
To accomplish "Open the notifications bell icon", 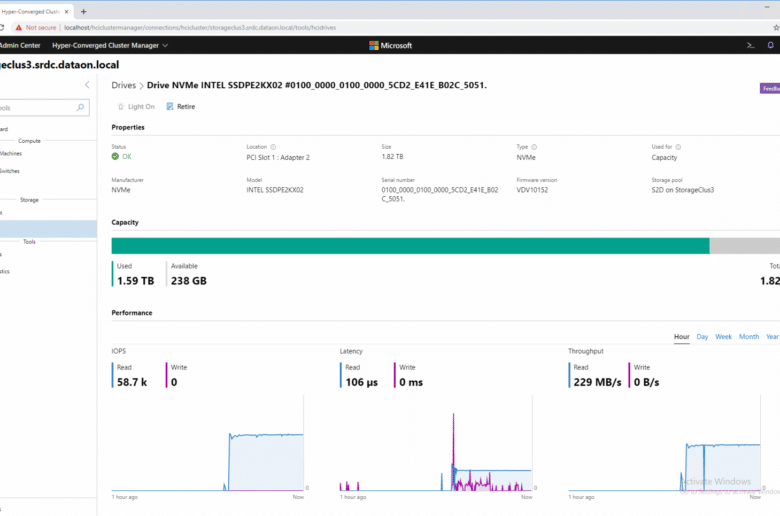I will click(x=771, y=45).
